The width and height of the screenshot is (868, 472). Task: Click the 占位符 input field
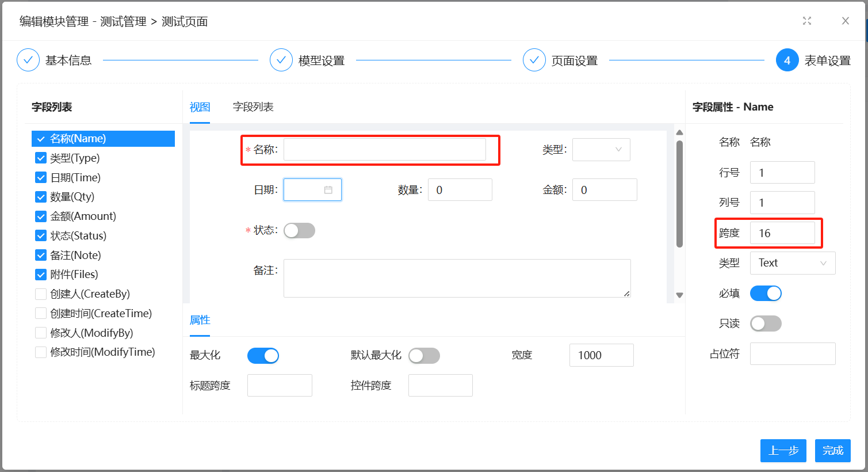(x=793, y=354)
